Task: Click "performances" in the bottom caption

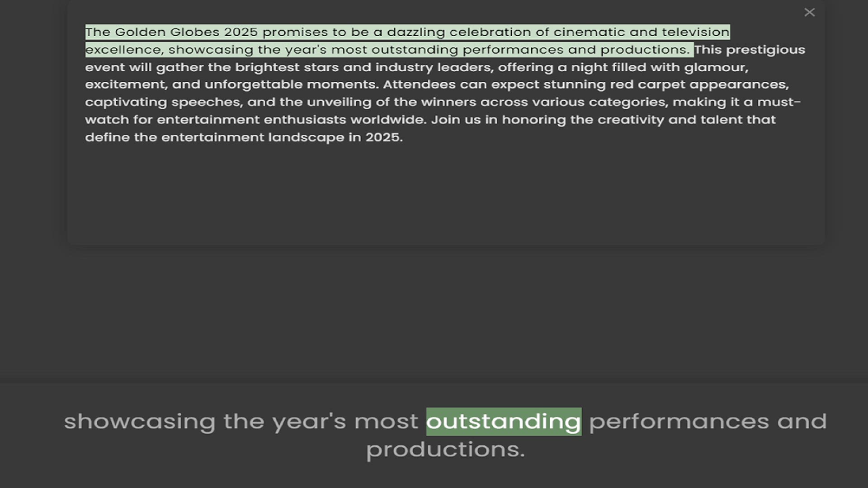Action: (679, 422)
